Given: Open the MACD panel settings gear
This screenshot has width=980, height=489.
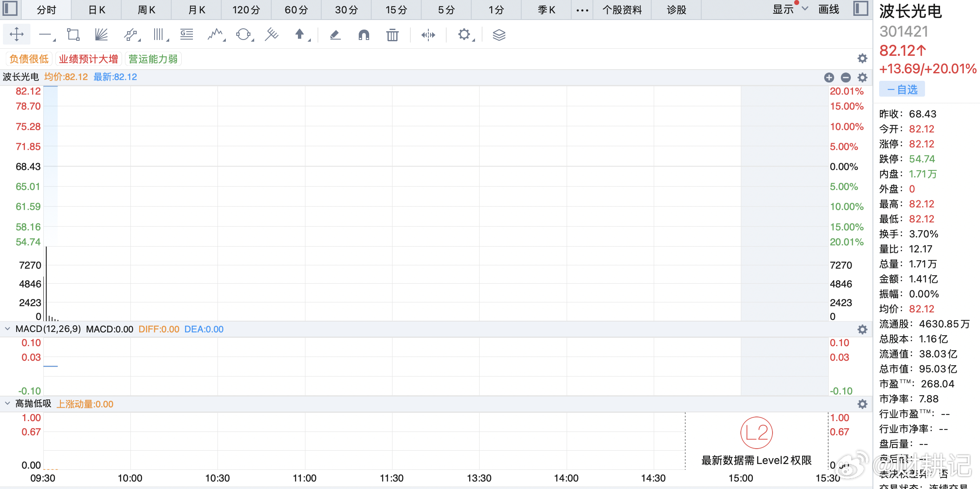Looking at the screenshot, I should [x=862, y=329].
